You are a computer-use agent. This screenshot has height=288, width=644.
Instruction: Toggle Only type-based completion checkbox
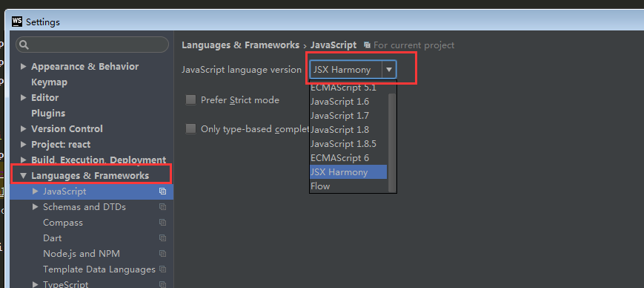(x=190, y=128)
